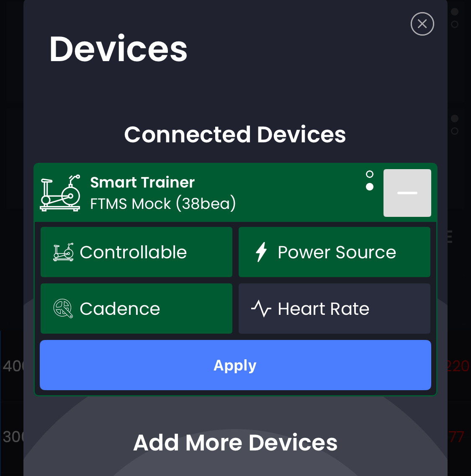
Task: Click the pulse wave Heart Rate icon
Action: [x=261, y=309]
